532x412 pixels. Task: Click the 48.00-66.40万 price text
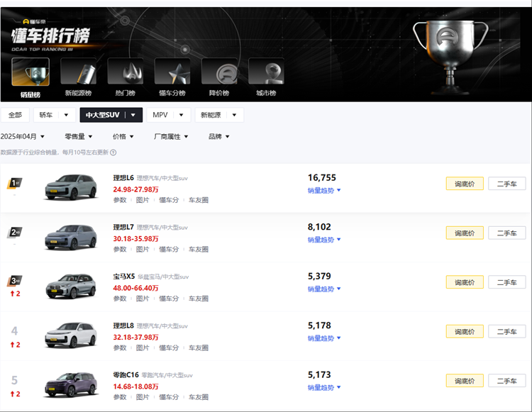[x=135, y=288]
